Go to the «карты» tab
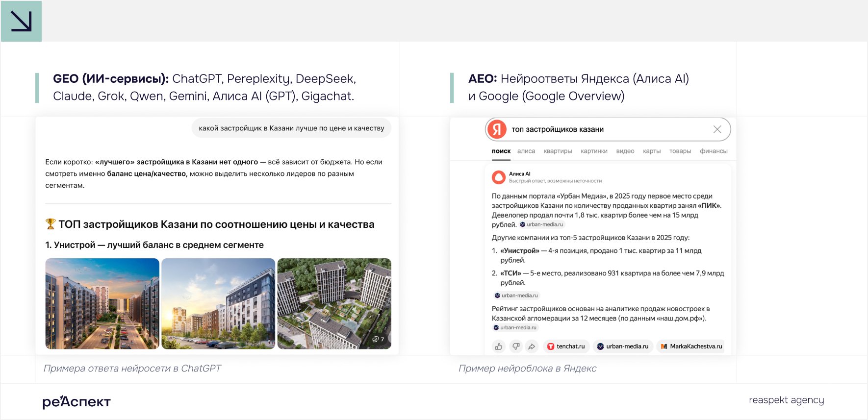 652,151
